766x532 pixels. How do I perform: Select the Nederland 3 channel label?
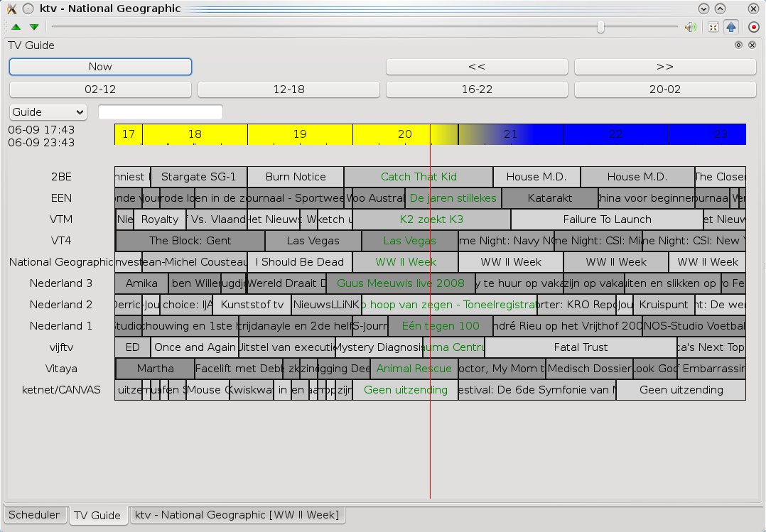click(61, 283)
